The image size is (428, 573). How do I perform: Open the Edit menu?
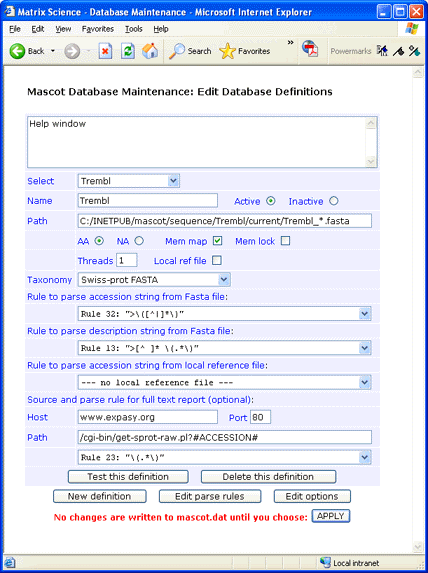(38, 29)
